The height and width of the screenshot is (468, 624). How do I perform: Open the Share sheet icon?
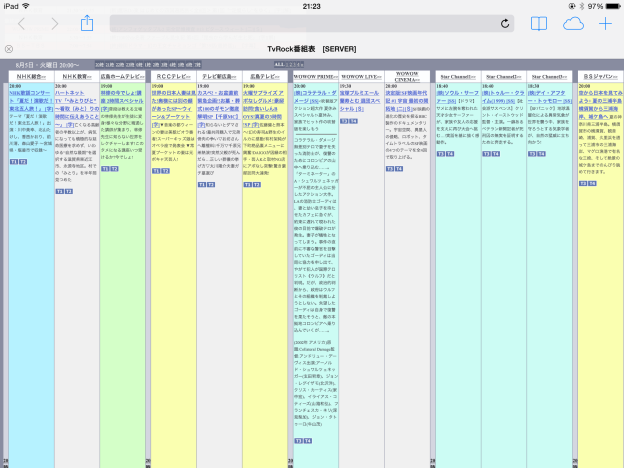pos(87,23)
